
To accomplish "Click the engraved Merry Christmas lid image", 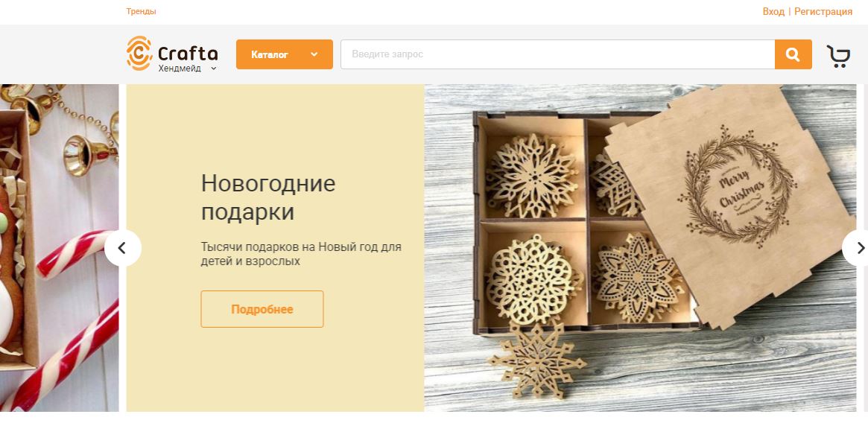I will pos(731,205).
